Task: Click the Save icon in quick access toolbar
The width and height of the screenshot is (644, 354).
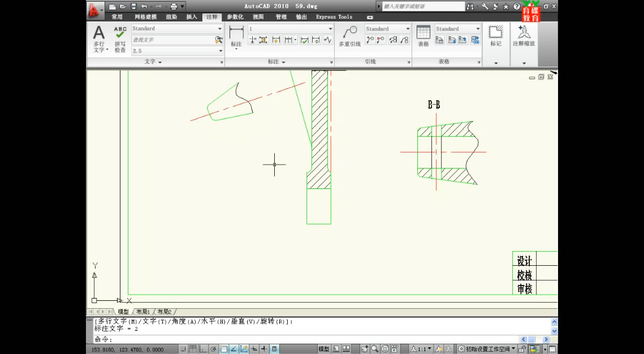Action: click(133, 7)
